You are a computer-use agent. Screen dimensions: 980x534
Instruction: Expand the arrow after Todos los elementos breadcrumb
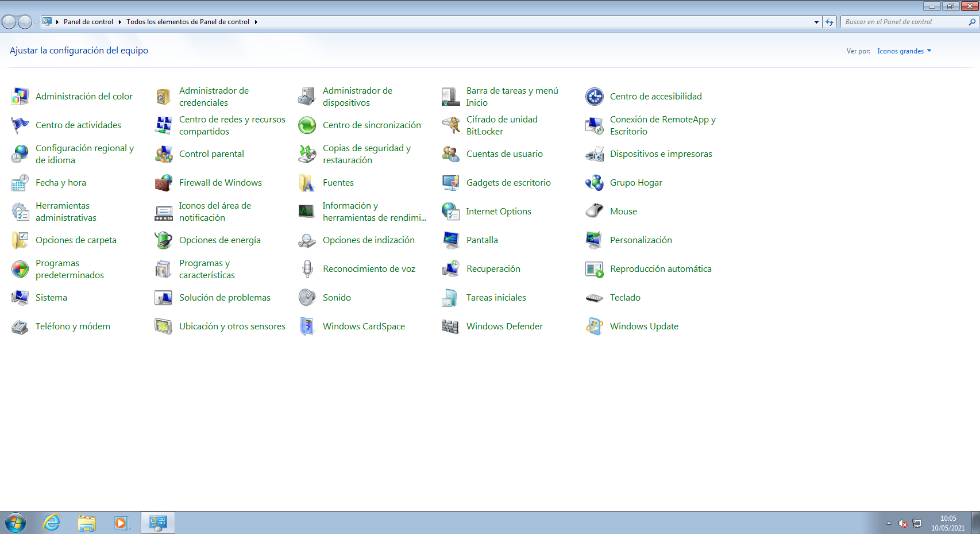[x=256, y=22]
